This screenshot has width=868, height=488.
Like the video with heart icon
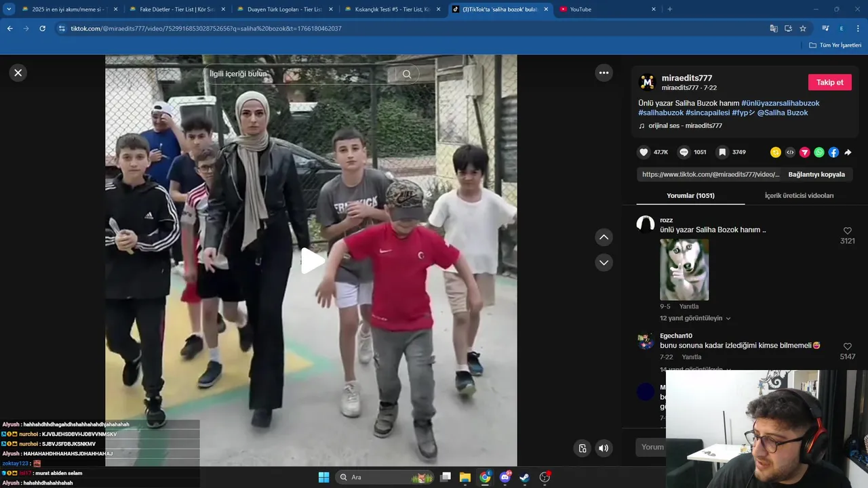(x=644, y=152)
